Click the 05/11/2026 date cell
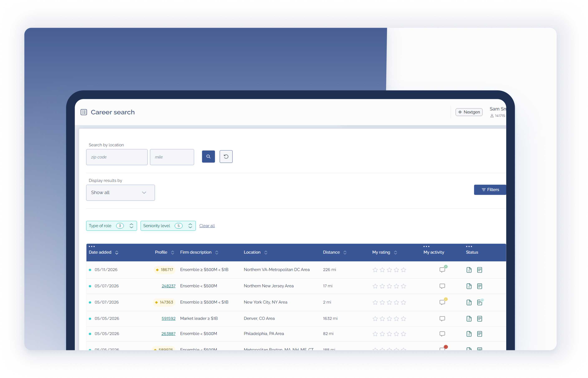The image size is (588, 378). click(106, 270)
